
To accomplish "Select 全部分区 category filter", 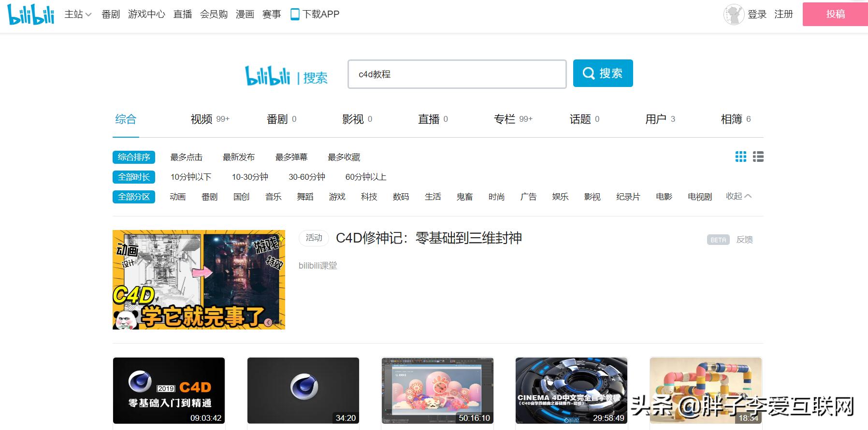I will pos(134,197).
